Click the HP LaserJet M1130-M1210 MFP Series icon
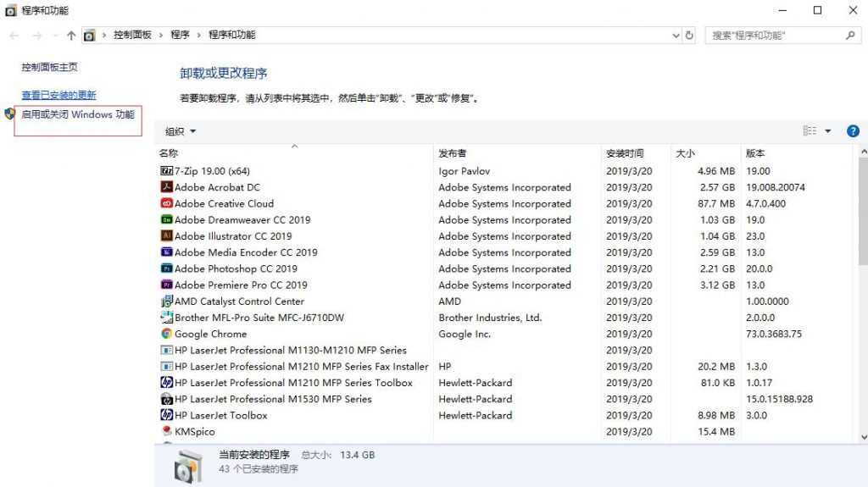Screen dimensions: 868x487 pos(167,351)
